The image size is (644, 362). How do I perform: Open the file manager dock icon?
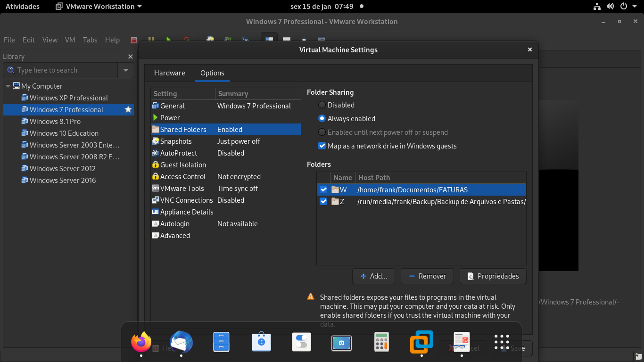(x=221, y=342)
